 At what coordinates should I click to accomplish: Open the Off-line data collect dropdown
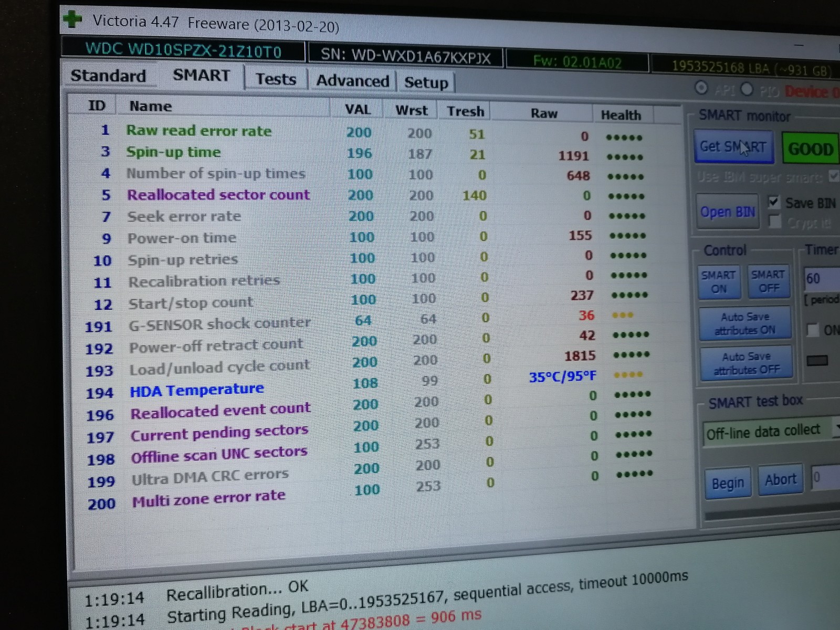point(771,432)
